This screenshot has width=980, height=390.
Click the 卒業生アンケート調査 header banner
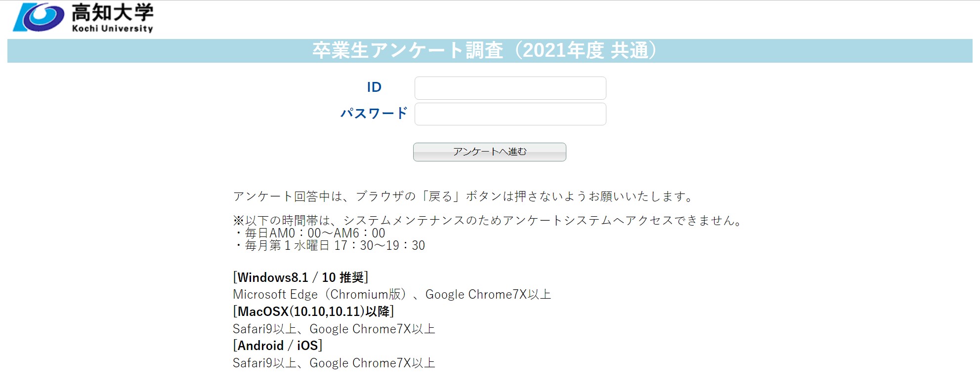coord(490,51)
